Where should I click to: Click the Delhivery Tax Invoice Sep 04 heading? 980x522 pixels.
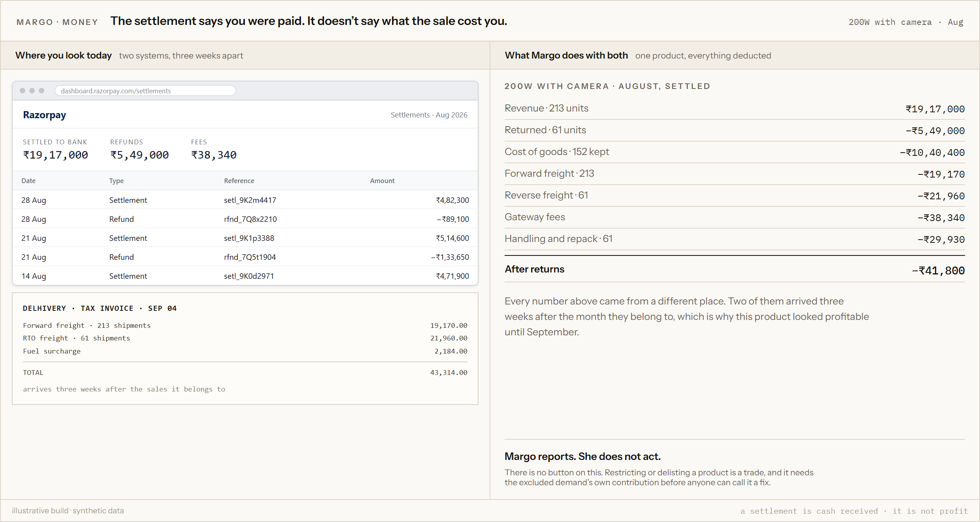pyautogui.click(x=100, y=308)
